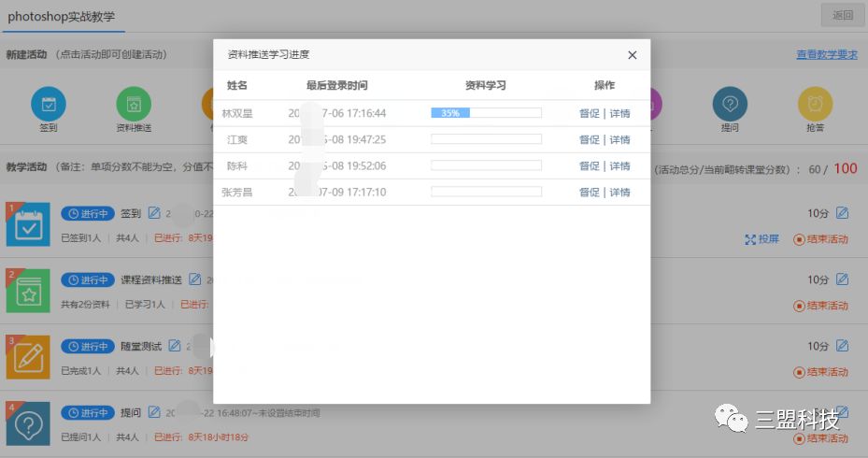Click the login time 19:47:25
Viewport: 868px width, 458px height.
pyautogui.click(x=366, y=139)
